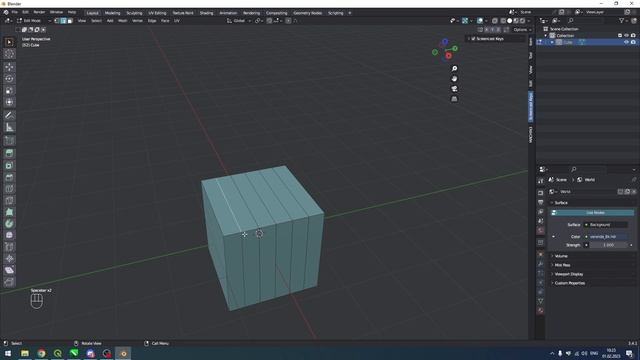Select the Bevel tool
The image size is (640, 360).
(x=9, y=177)
